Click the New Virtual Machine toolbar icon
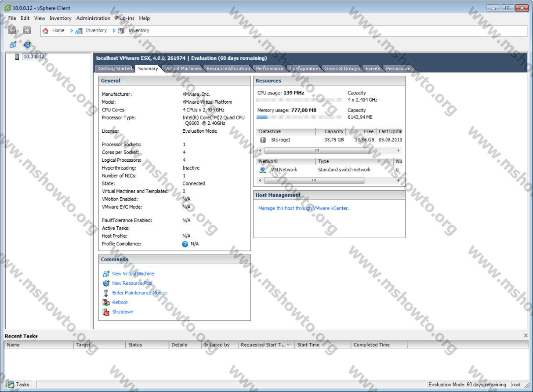Viewport: 533px width, 392px height. pos(13,44)
